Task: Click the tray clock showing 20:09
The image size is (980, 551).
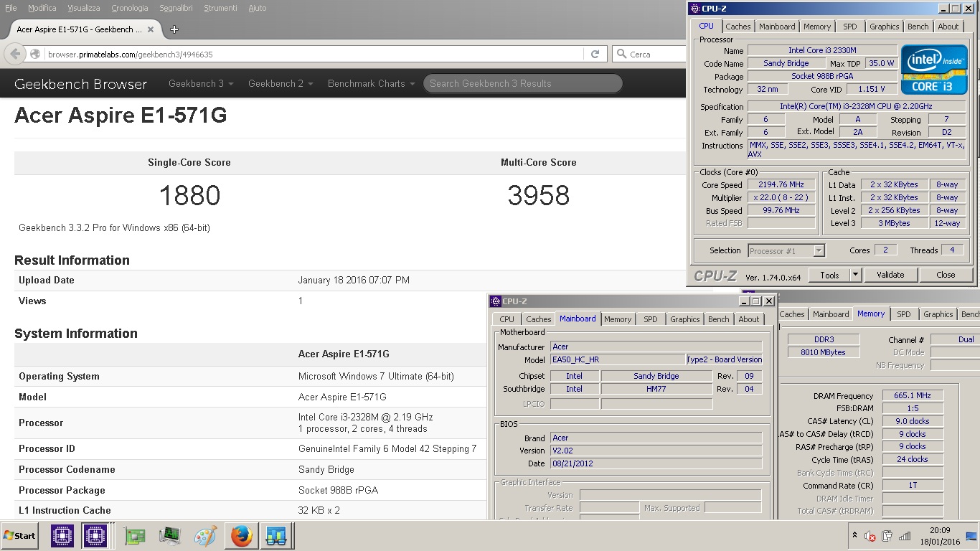Action: click(x=941, y=531)
